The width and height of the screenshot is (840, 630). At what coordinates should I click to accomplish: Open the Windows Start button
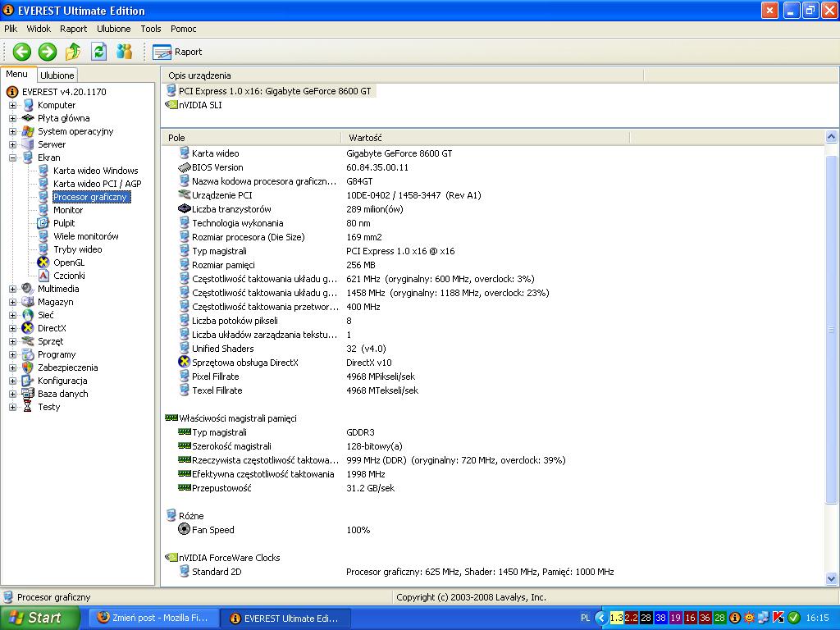click(39, 618)
